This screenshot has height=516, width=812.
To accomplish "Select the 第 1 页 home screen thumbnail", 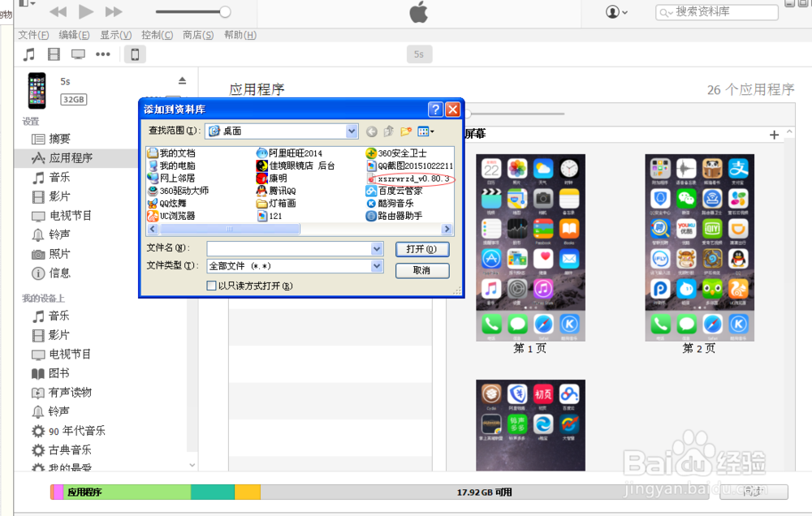I will click(530, 247).
